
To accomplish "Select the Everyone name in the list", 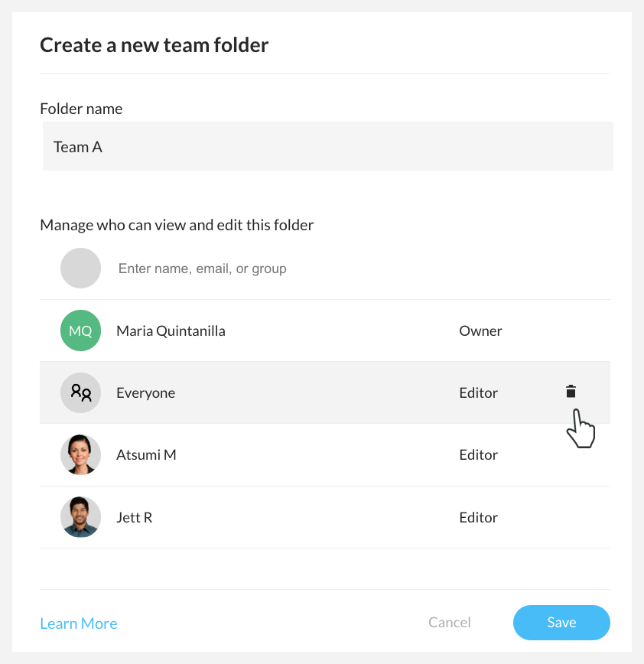I will [145, 393].
